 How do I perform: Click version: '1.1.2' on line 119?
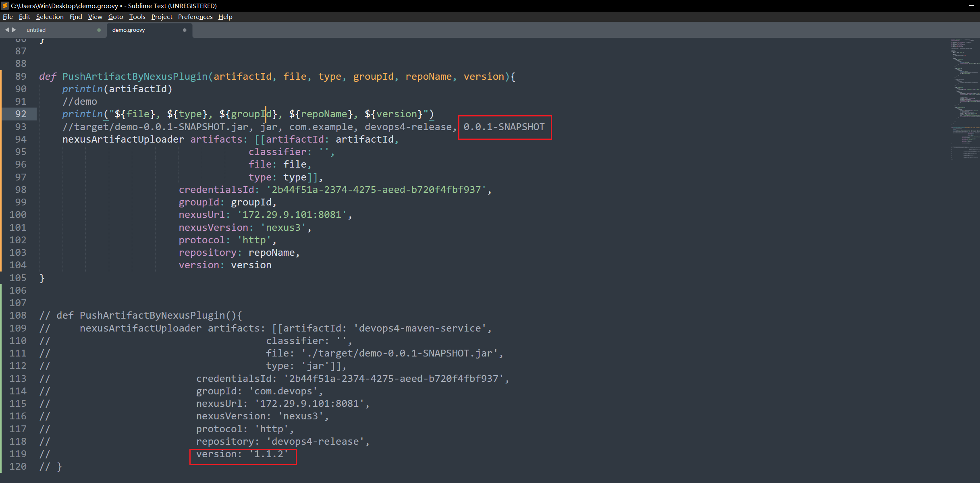tap(243, 454)
